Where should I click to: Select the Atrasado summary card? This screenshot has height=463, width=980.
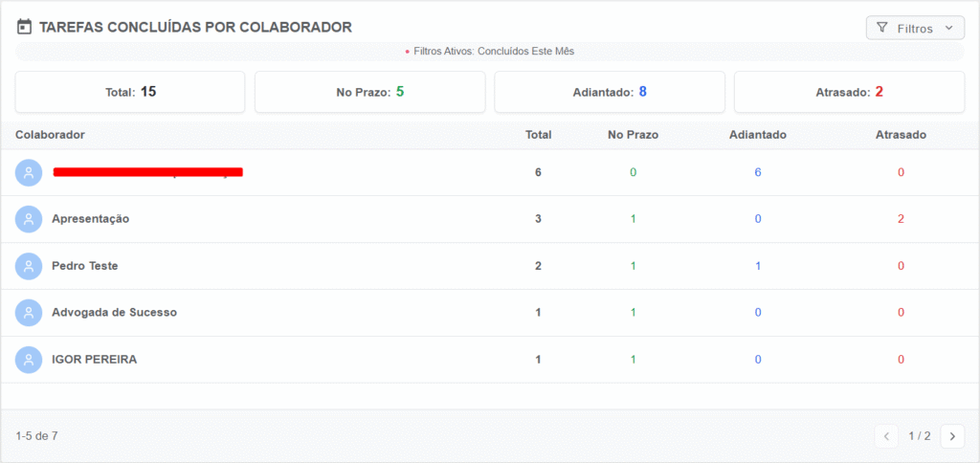pyautogui.click(x=850, y=92)
